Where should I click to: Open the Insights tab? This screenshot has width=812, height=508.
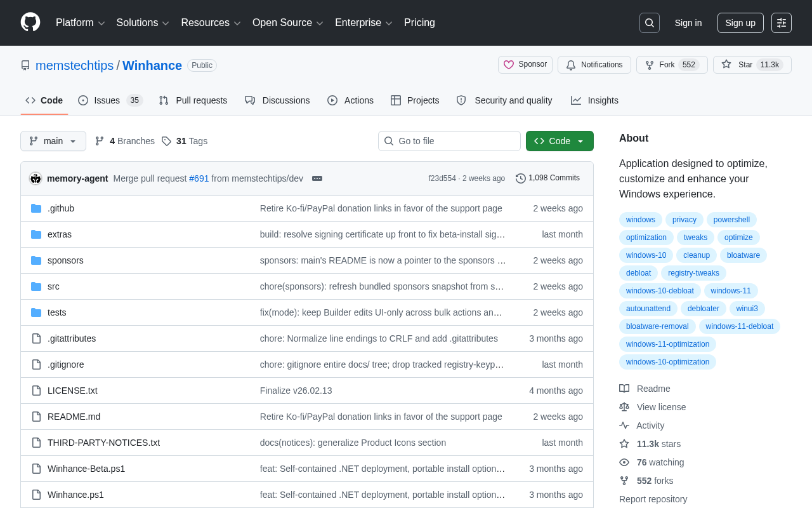[594, 100]
